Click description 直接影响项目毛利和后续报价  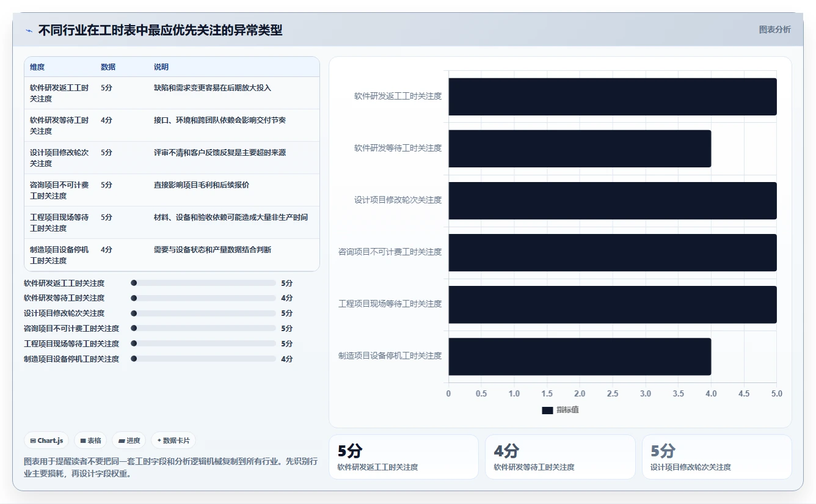(x=202, y=184)
